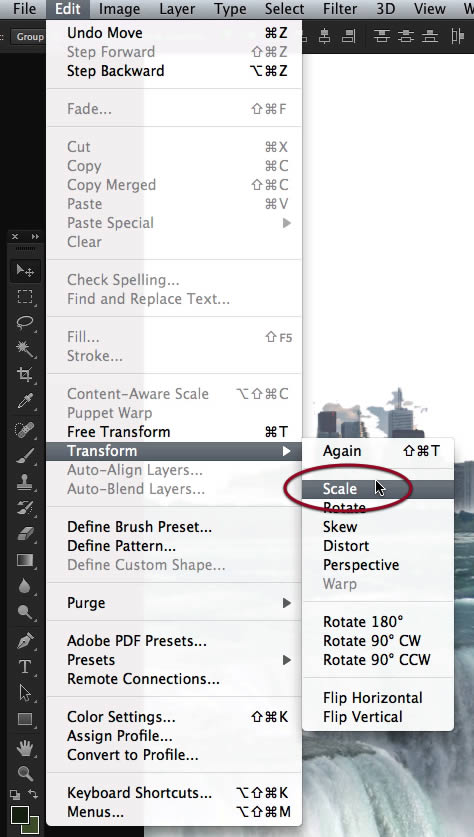Screen dimensions: 474x837
Task: Select the Rectangular Marquee tool
Action: click(x=25, y=297)
